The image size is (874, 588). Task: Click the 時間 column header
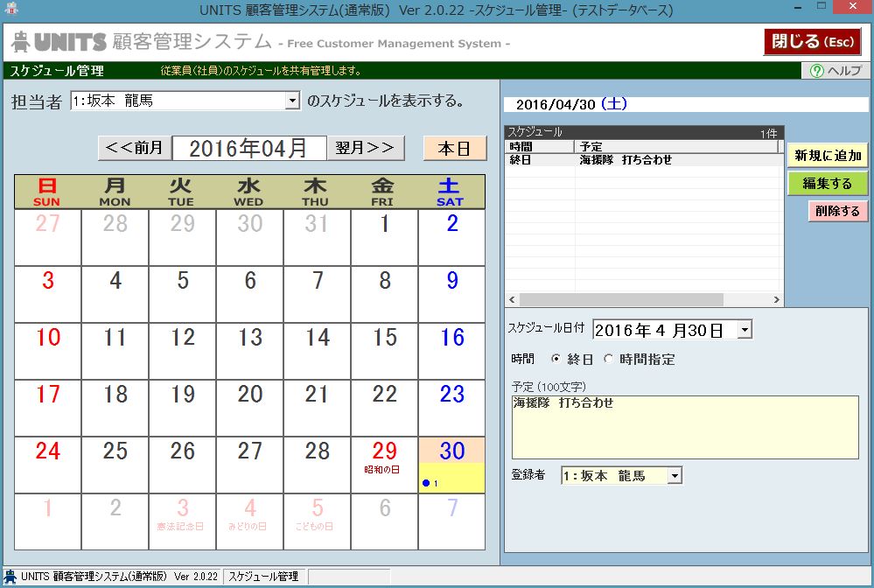[x=540, y=147]
